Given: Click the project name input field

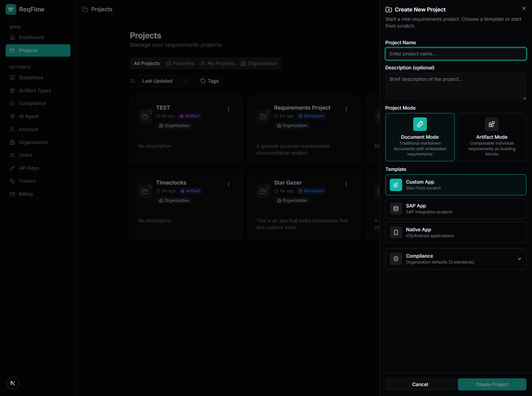Looking at the screenshot, I should tap(455, 54).
